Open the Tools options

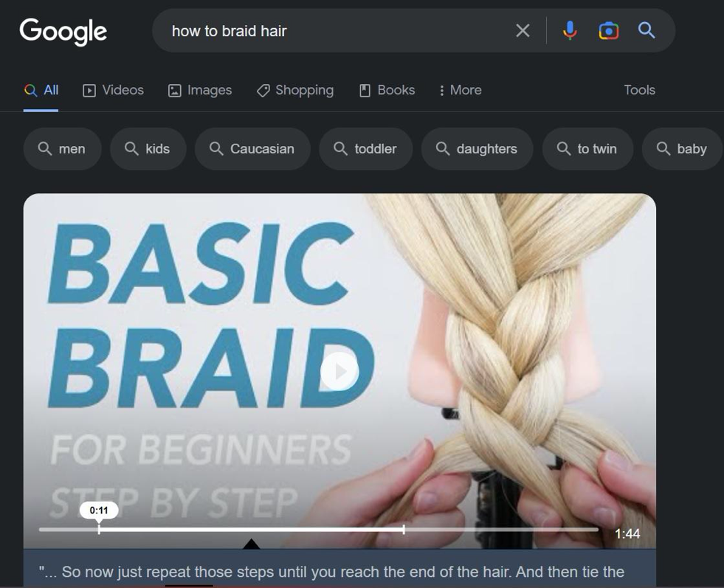(x=640, y=90)
